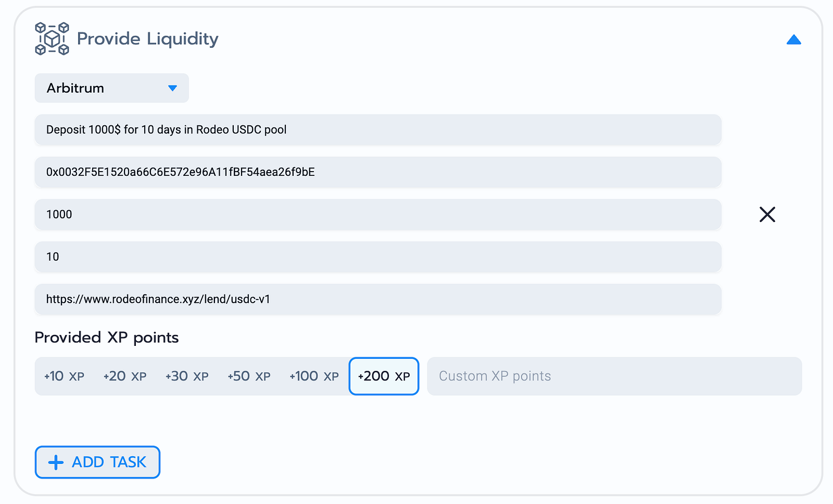The image size is (833, 504).
Task: Choose the +50 XP reward
Action: click(249, 376)
